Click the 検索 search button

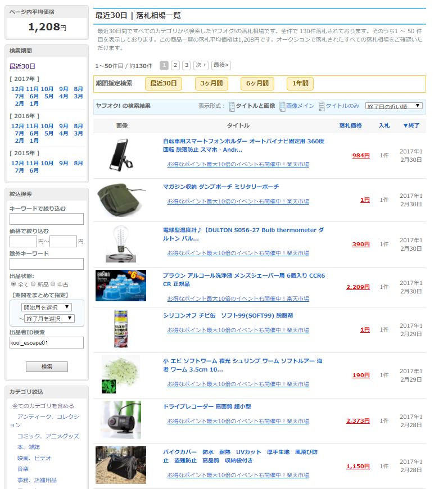click(47, 366)
